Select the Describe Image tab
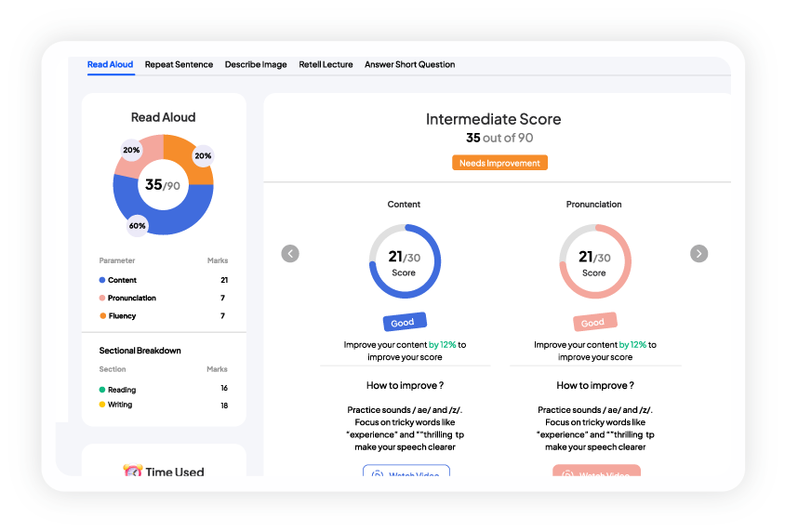Viewport: 785px width, 532px height. [x=256, y=64]
